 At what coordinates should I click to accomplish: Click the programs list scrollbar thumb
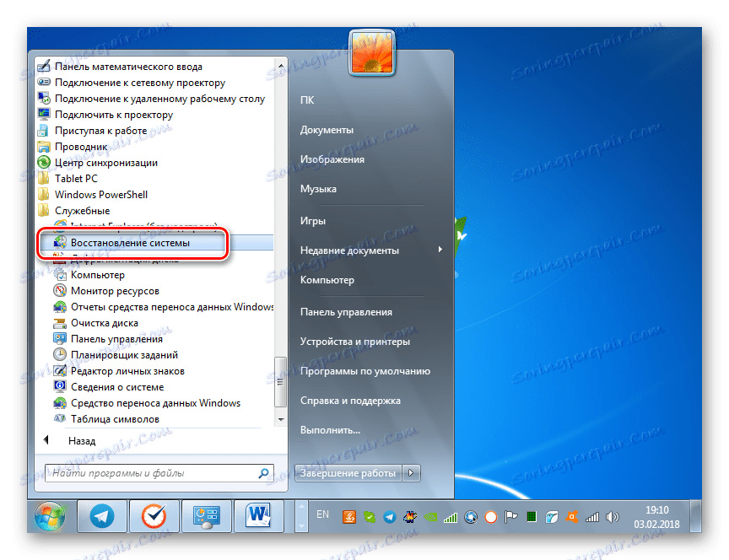click(280, 382)
